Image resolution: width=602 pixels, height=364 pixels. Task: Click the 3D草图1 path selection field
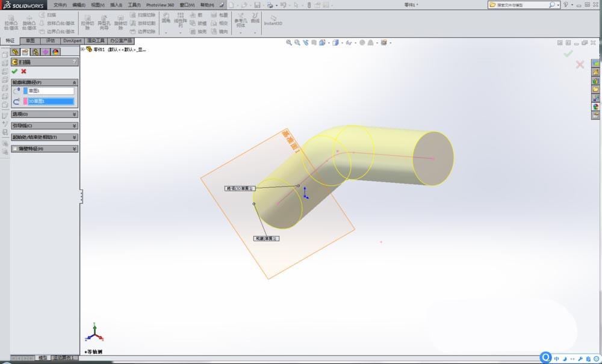click(49, 100)
